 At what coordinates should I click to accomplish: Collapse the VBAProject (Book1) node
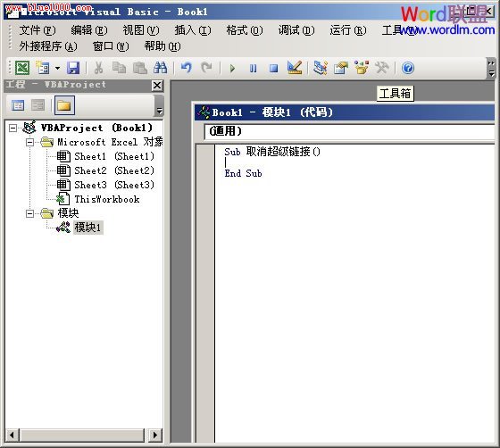click(x=12, y=129)
